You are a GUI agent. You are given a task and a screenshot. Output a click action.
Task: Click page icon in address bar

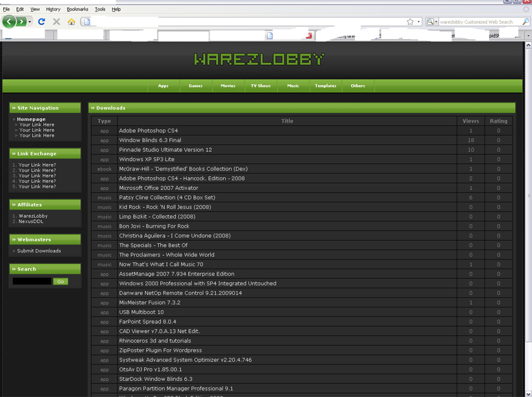(87, 21)
